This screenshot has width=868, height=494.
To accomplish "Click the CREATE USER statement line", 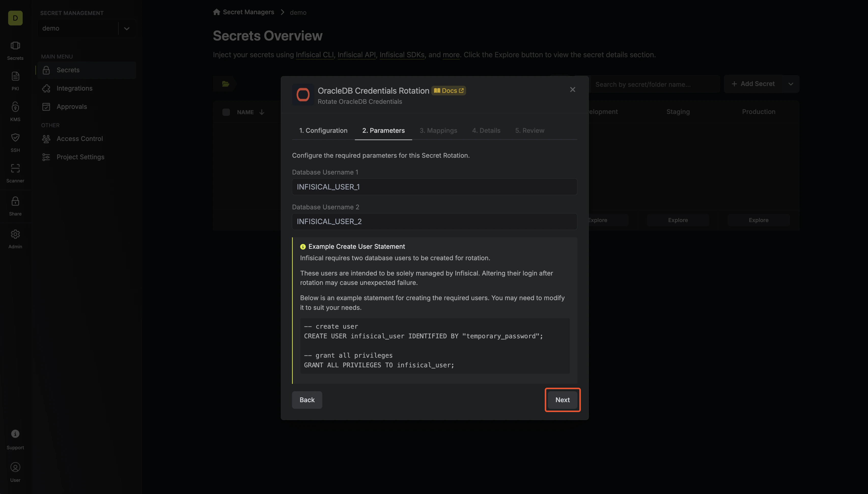I will point(423,336).
